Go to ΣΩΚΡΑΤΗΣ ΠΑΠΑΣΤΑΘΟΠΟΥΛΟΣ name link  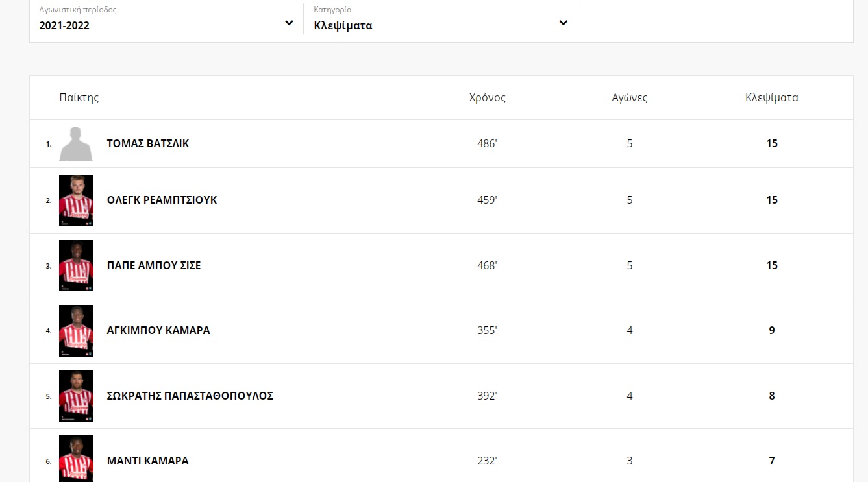190,396
